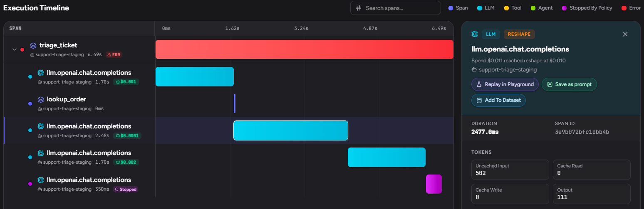Viewport: 644px width, 209px height.
Task: Click the Stopped policy badge
Action: tap(126, 189)
